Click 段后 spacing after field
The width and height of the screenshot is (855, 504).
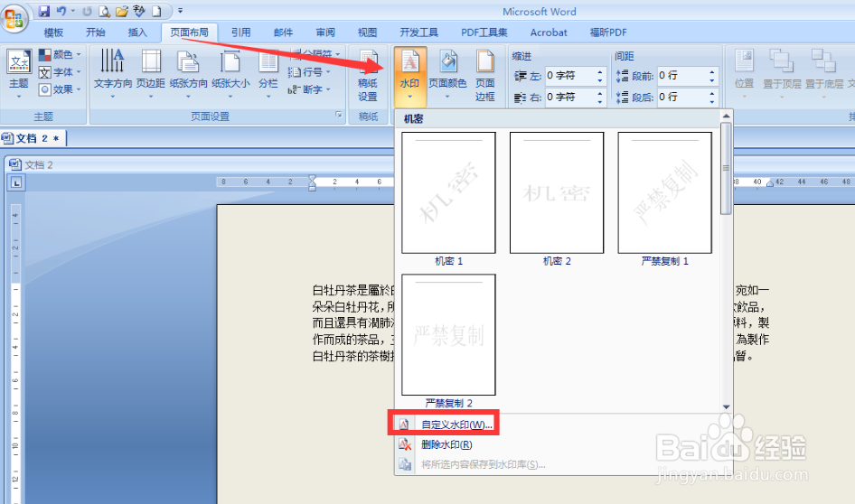(x=682, y=97)
